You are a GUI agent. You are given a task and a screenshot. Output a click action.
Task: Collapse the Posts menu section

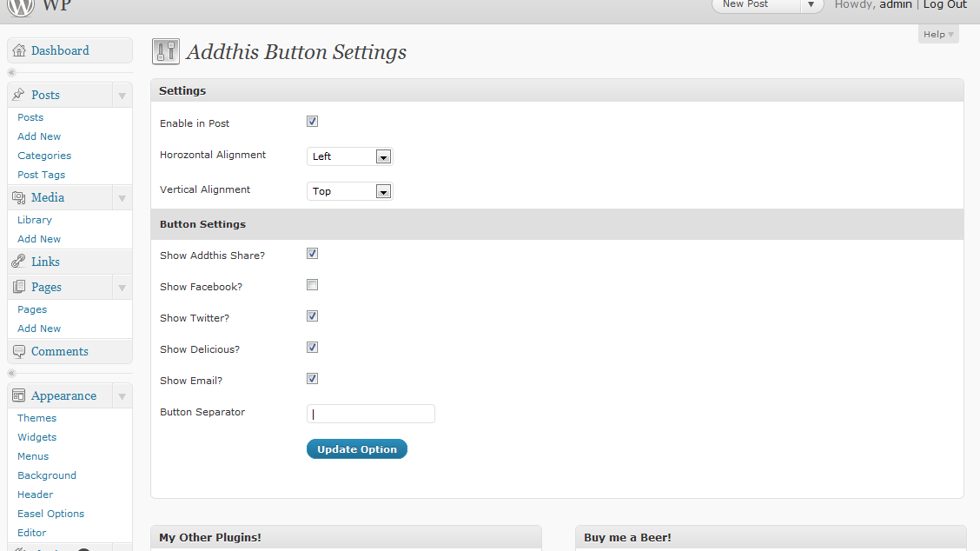122,96
